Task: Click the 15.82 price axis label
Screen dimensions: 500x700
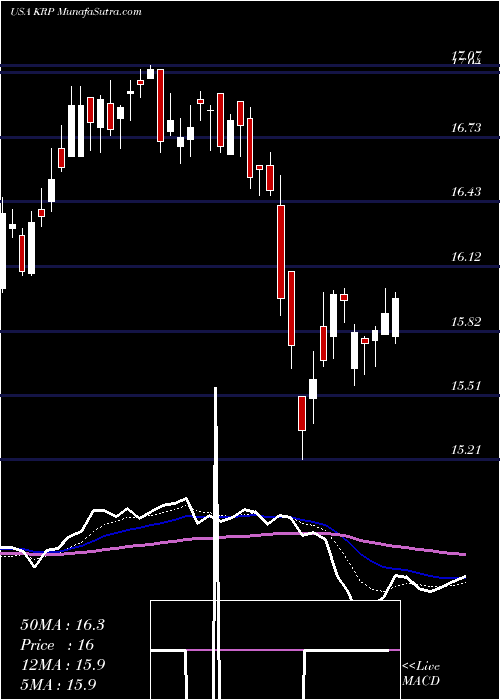Action: pyautogui.click(x=466, y=322)
